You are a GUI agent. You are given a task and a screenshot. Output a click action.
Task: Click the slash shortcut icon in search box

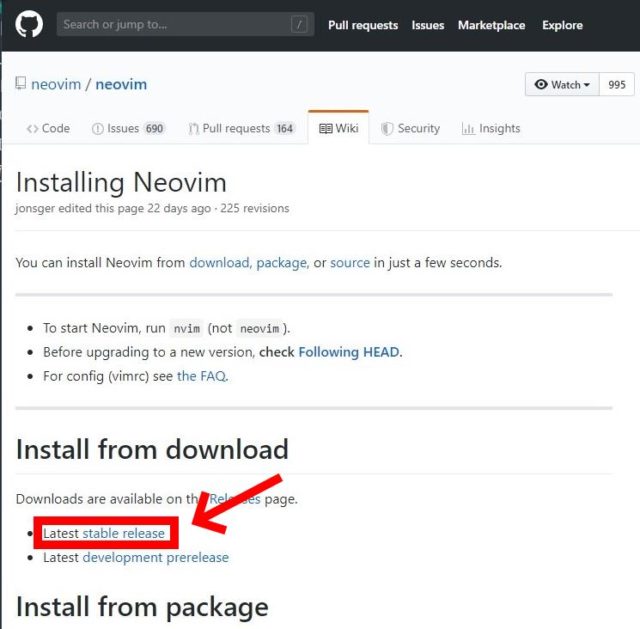point(299,24)
